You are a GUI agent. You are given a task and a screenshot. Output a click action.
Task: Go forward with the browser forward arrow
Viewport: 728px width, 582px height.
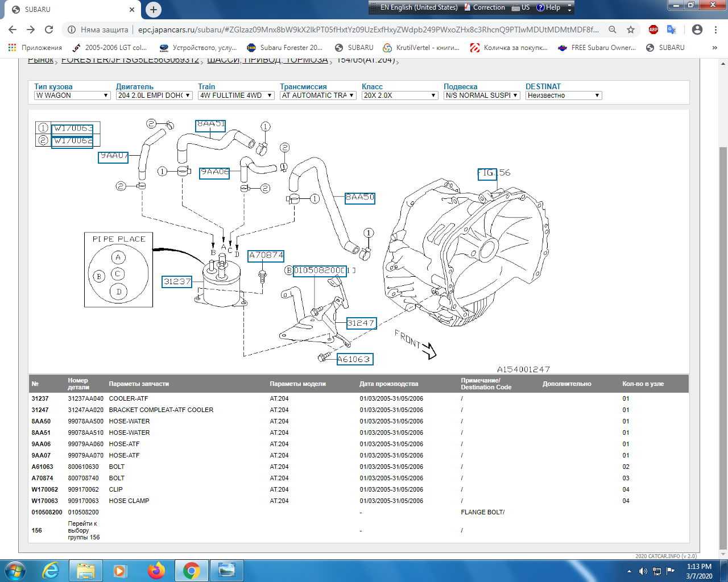[31, 30]
